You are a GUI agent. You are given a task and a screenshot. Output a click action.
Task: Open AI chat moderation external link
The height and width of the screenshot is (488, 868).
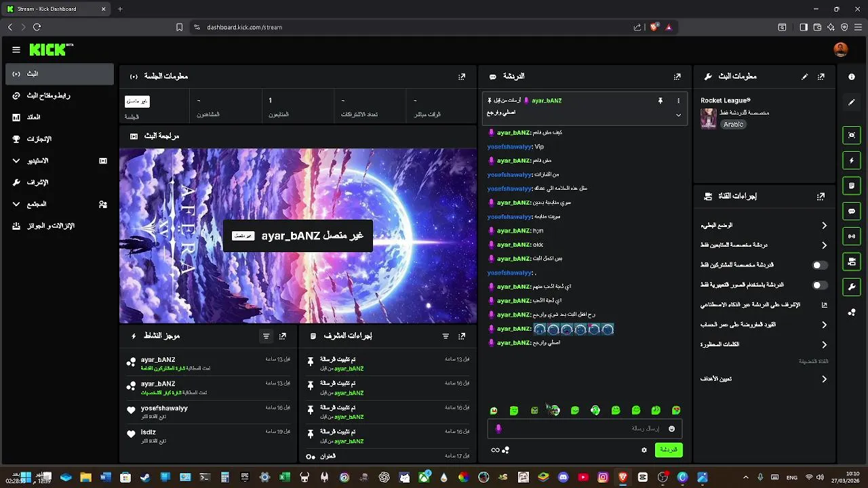824,305
